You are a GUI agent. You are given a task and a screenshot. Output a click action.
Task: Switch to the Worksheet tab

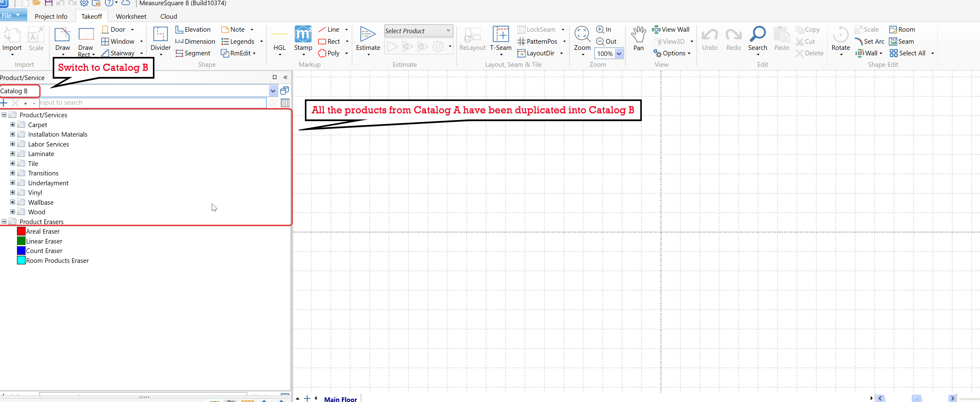131,16
